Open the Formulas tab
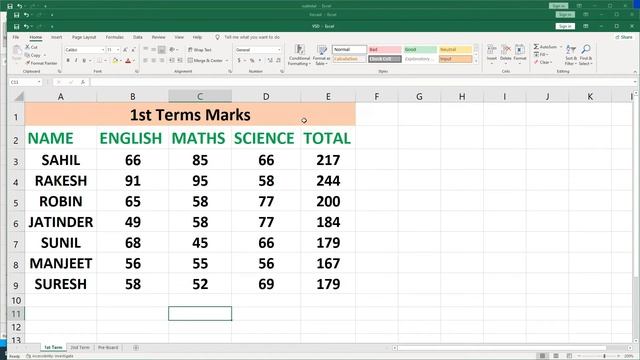This screenshot has width=640, height=360. [115, 37]
